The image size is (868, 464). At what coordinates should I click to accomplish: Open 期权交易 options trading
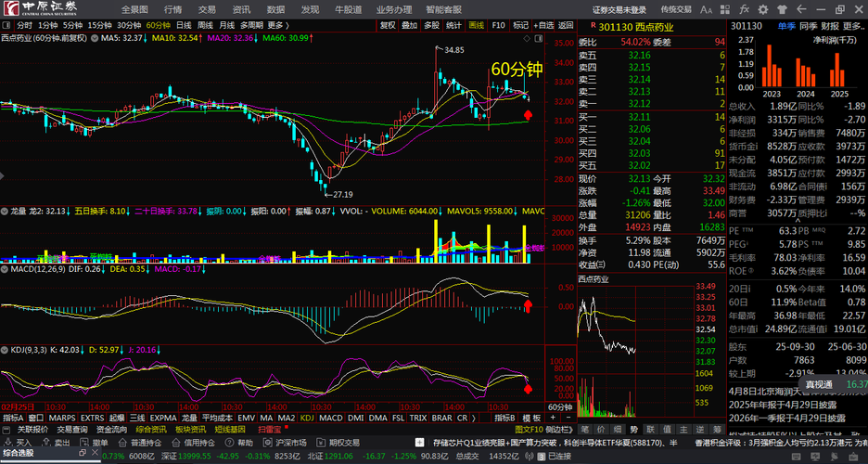coord(338,443)
